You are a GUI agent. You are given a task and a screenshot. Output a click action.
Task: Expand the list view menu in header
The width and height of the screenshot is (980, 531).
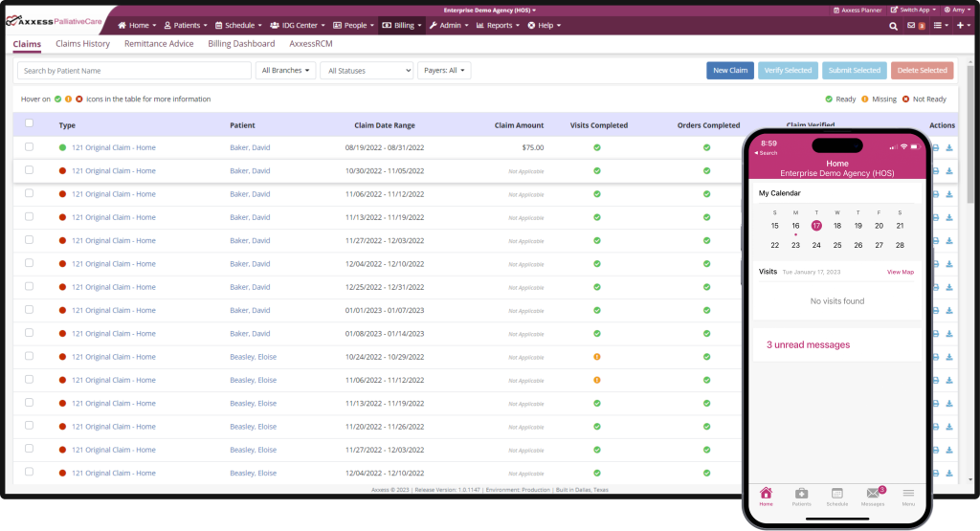pyautogui.click(x=941, y=26)
